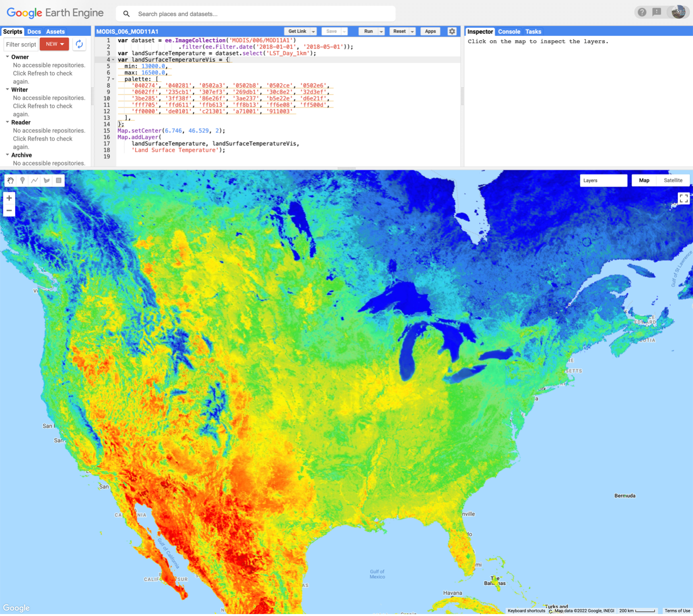
Task: Click the Google logo on the map
Action: (16, 608)
